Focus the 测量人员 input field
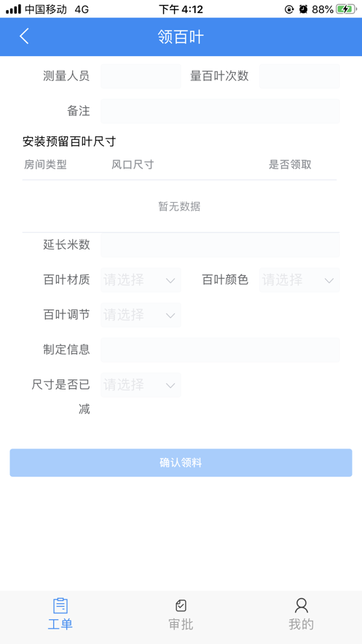This screenshot has height=644, width=362. point(141,76)
